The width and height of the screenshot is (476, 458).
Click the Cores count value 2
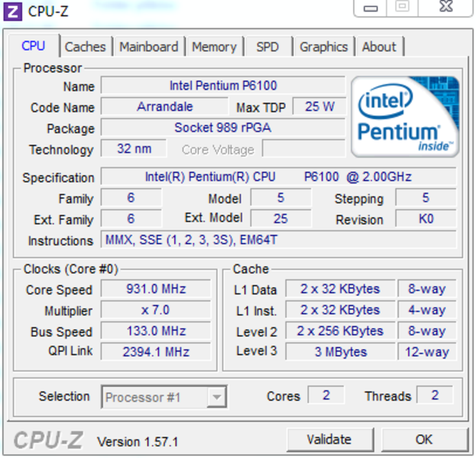[x=326, y=395]
